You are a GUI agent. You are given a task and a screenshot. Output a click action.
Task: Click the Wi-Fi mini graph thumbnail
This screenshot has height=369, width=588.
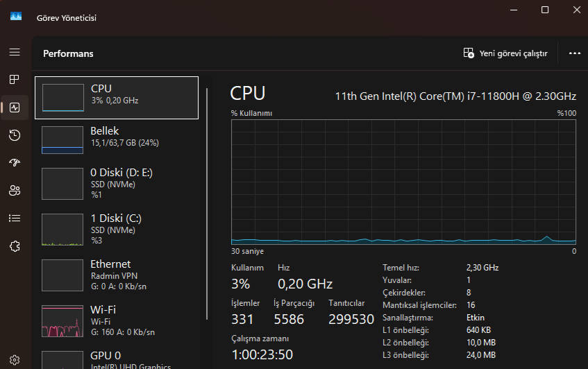pos(62,321)
